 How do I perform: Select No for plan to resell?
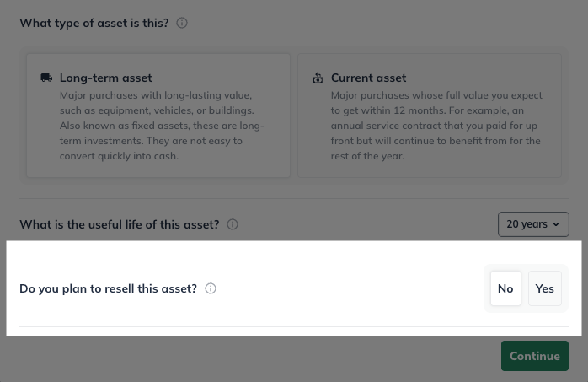[505, 288]
